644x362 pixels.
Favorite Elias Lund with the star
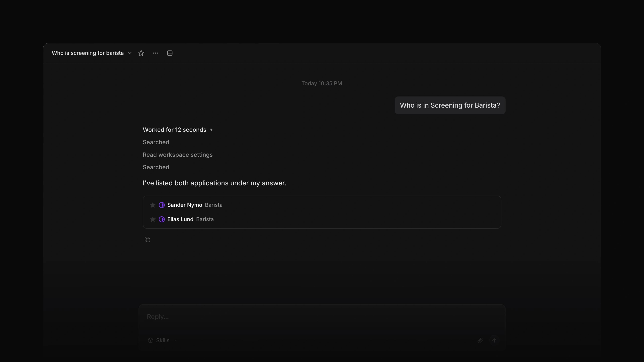tap(153, 219)
